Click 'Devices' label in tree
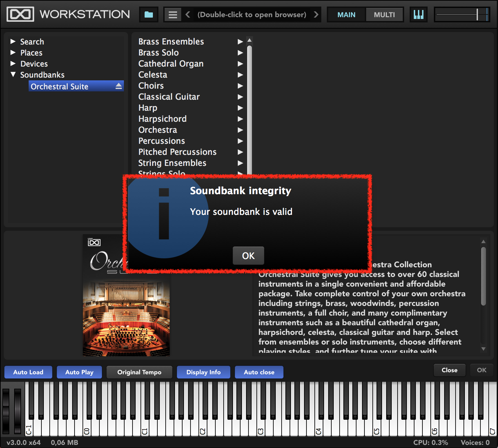498x448 pixels. [x=34, y=64]
